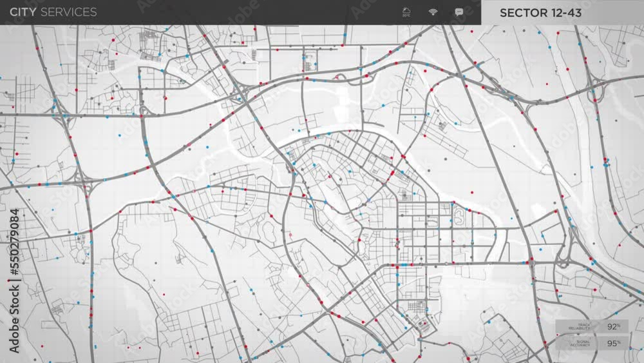Select the SECTOR 12-43 header panel
The width and height of the screenshot is (644, 363).
point(562,12)
